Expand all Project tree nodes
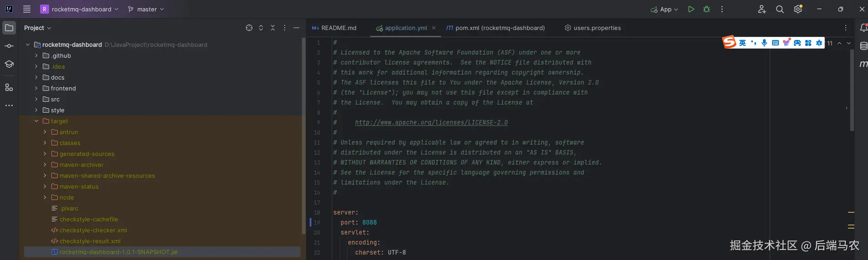868x260 pixels. 261,28
